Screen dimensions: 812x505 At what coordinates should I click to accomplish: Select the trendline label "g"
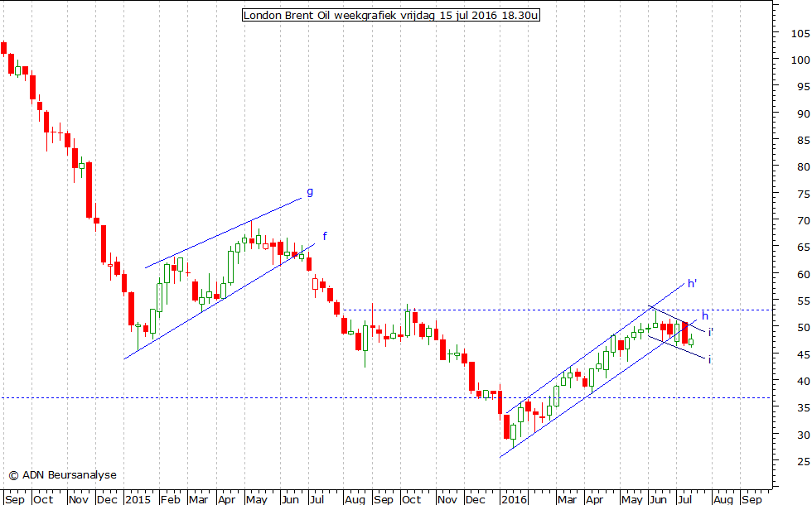(x=310, y=192)
